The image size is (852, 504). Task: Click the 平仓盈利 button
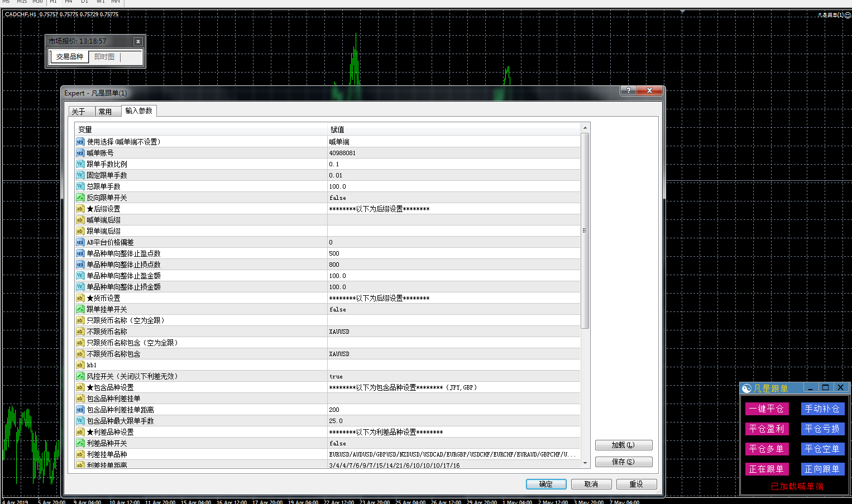767,429
